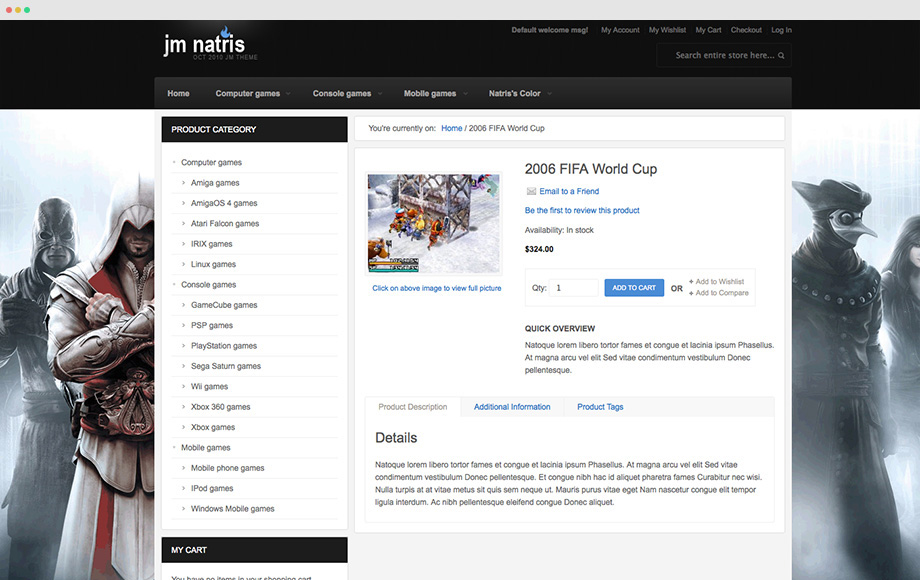Viewport: 920px width, 580px height.
Task: Select Mobile games category in sidebar
Action: coord(205,447)
